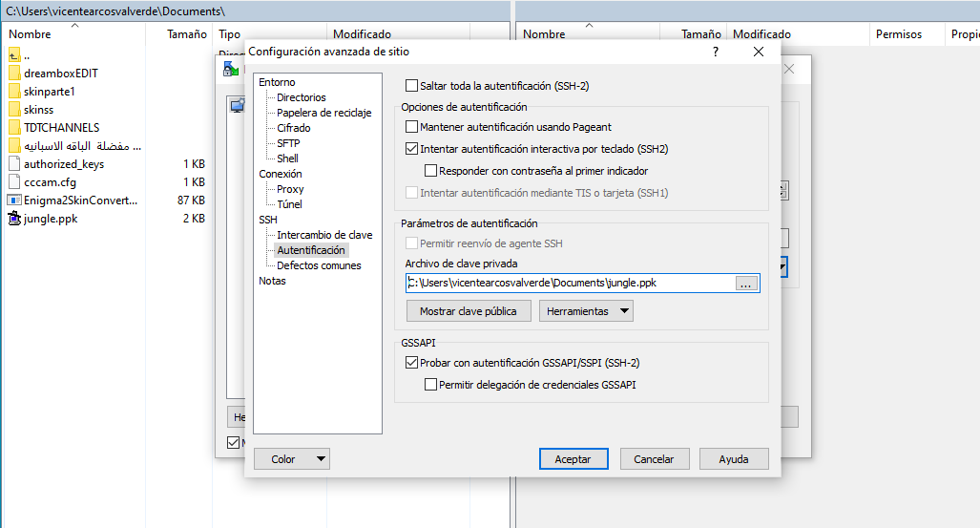Select Proxy under Conexión in tree
The width and height of the screenshot is (980, 528).
click(x=290, y=189)
